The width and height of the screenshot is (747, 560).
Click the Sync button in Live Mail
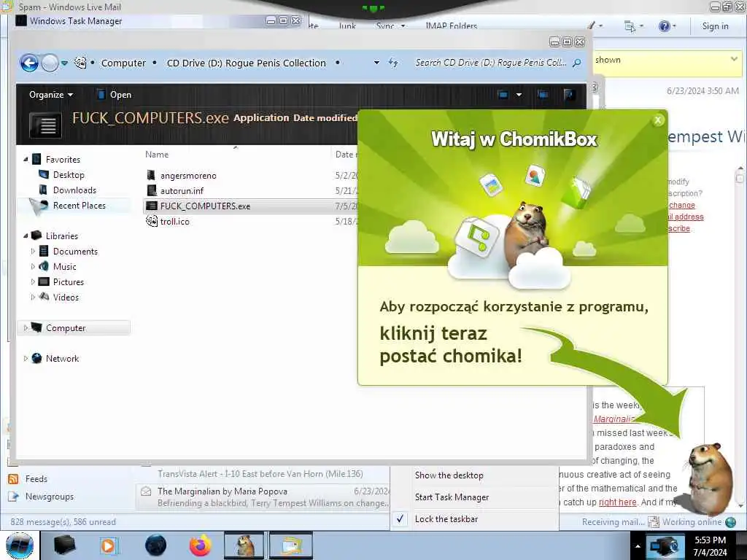coord(390,26)
